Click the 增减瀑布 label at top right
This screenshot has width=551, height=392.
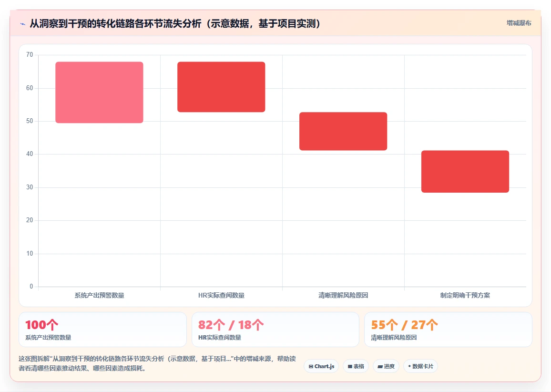click(x=519, y=23)
